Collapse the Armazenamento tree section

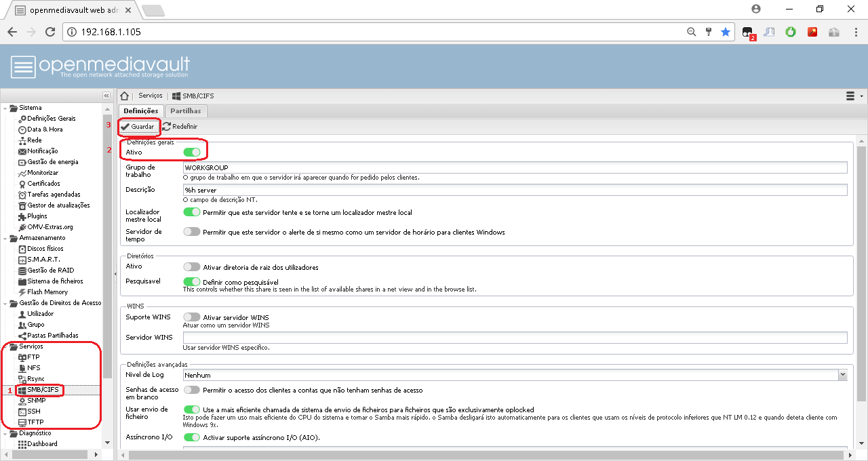click(x=5, y=238)
